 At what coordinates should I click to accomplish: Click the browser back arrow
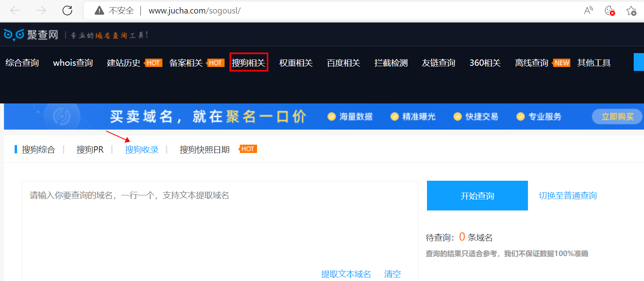tap(15, 10)
